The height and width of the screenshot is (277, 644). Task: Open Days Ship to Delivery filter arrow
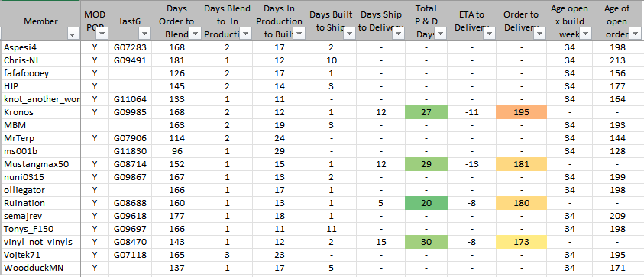398,34
